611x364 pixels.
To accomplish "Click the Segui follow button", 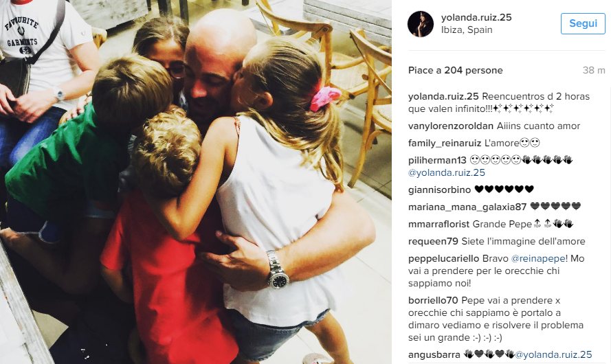I will coord(583,23).
